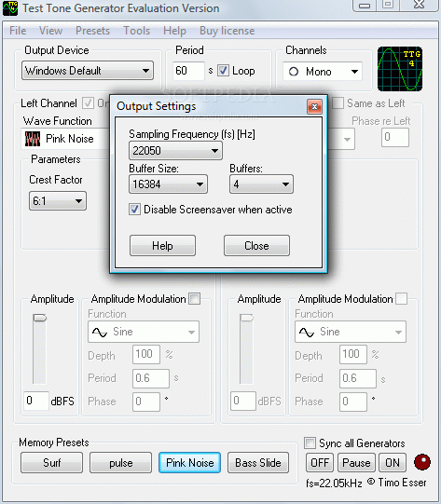Click the Period seconds input field
The image size is (441, 504).
188,71
